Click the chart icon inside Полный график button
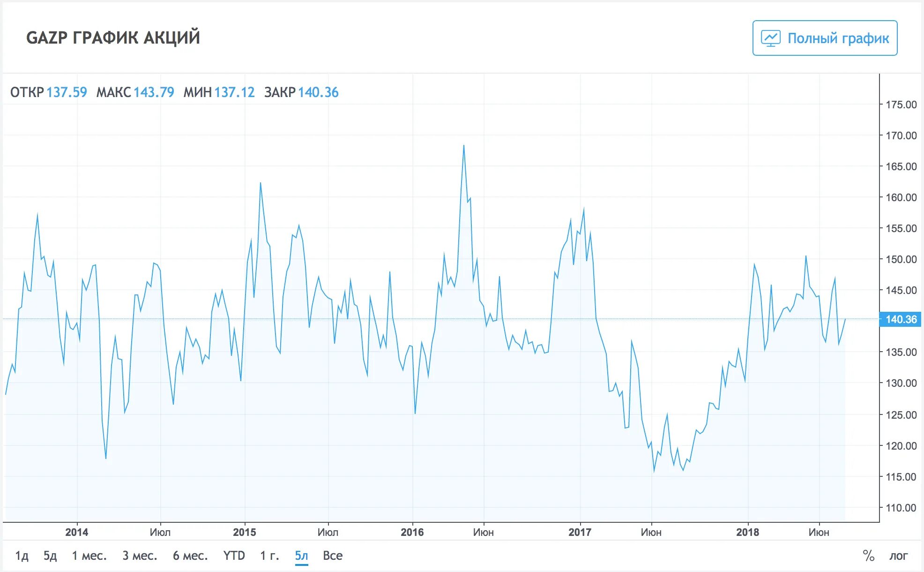This screenshot has height=572, width=924. click(x=771, y=38)
